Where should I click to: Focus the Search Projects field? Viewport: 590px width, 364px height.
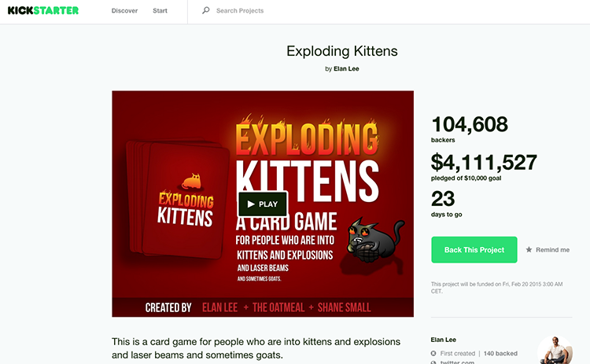[267, 11]
